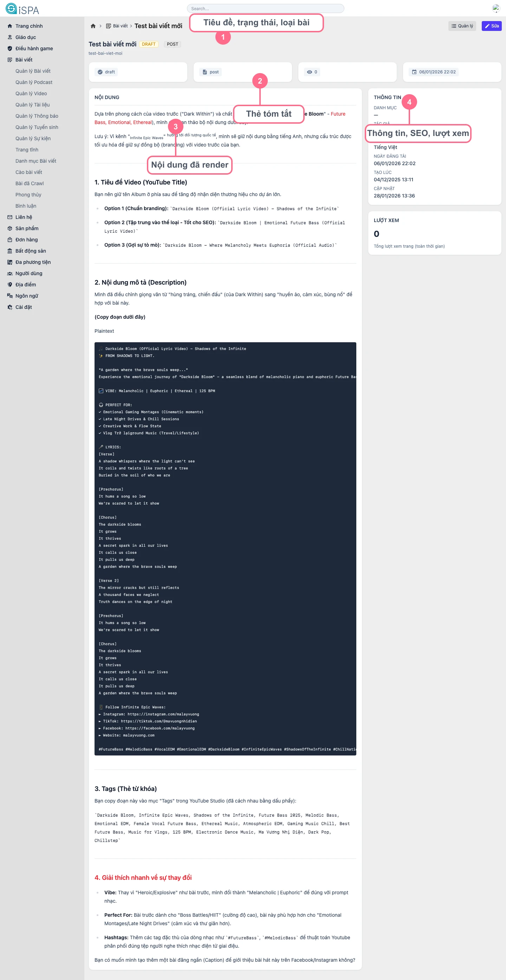
Task: Click the iSPA logo icon
Action: click(11, 8)
